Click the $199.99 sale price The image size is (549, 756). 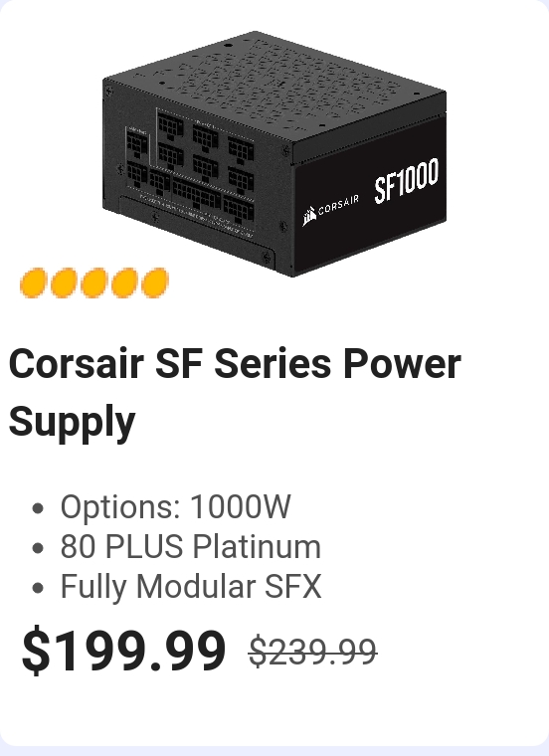(x=124, y=651)
